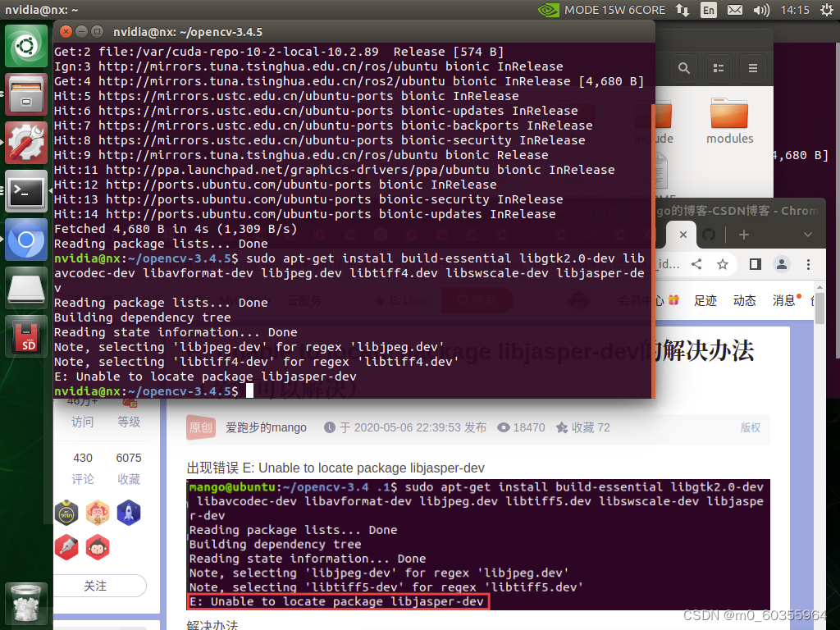Click the 原创 original tag
Viewport: 840px width, 630px height.
pyautogui.click(x=201, y=427)
